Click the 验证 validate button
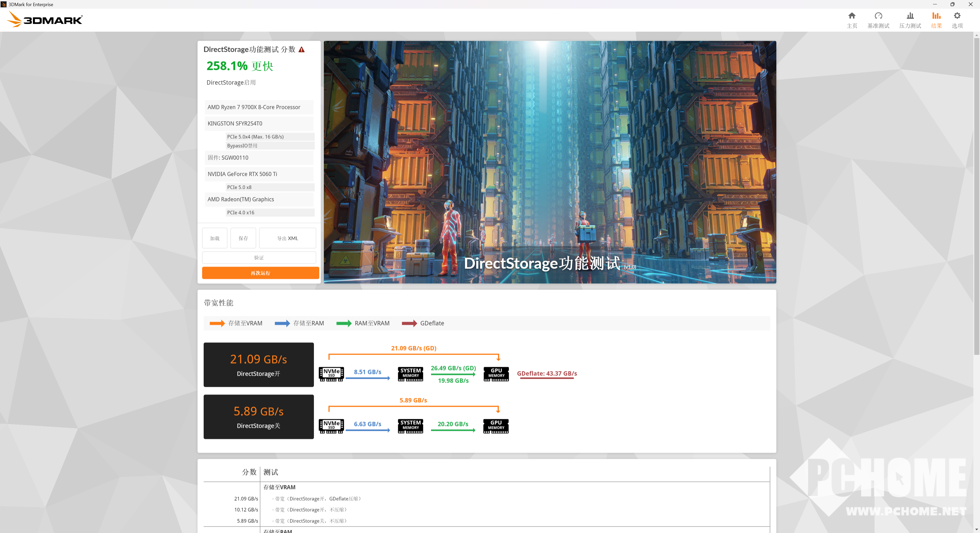This screenshot has height=533, width=980. coord(259,258)
